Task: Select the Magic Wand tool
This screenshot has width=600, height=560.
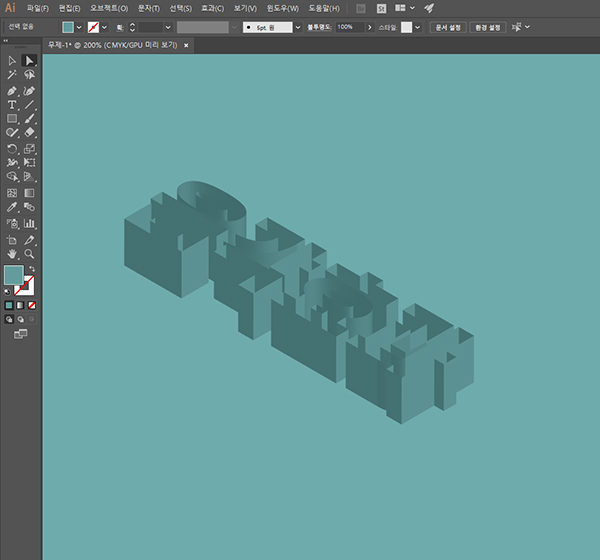Action: [x=12, y=75]
